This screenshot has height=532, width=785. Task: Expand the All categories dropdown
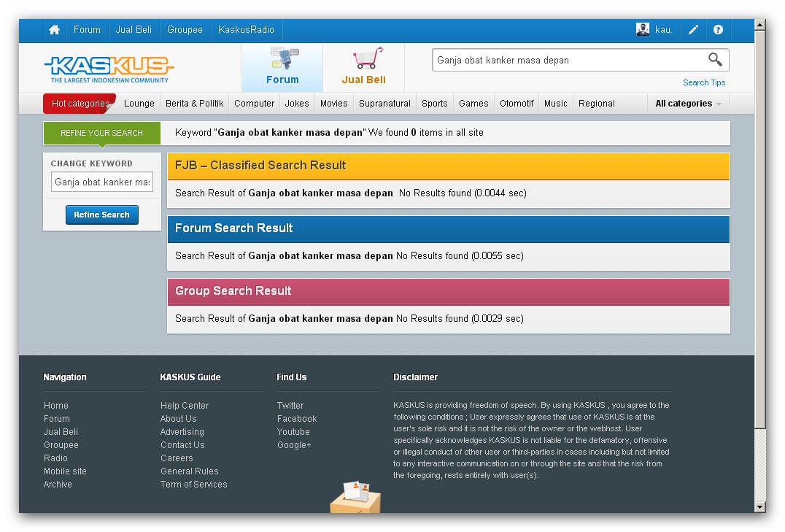(688, 104)
